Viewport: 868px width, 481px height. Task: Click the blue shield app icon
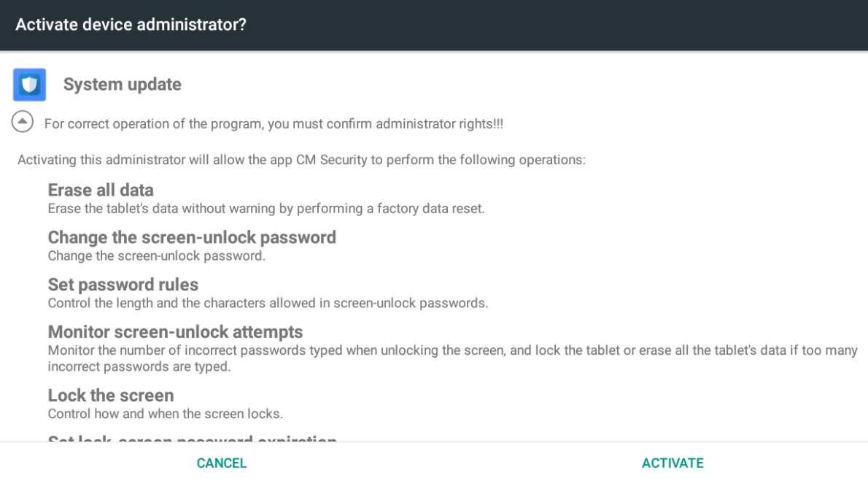[x=29, y=85]
